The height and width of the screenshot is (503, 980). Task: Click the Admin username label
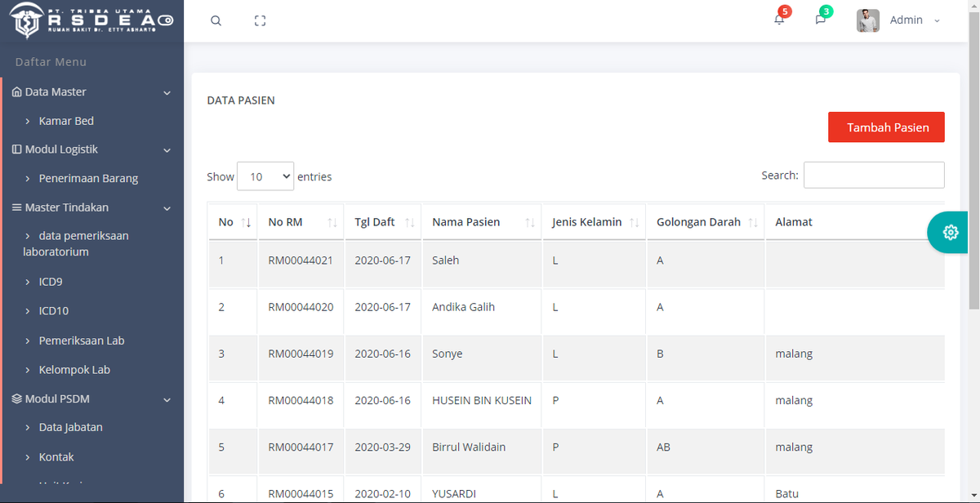click(906, 20)
